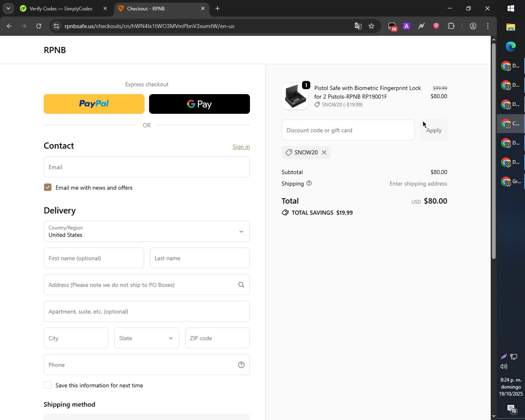Reload the checkout page
The image size is (525, 420).
pos(39,26)
